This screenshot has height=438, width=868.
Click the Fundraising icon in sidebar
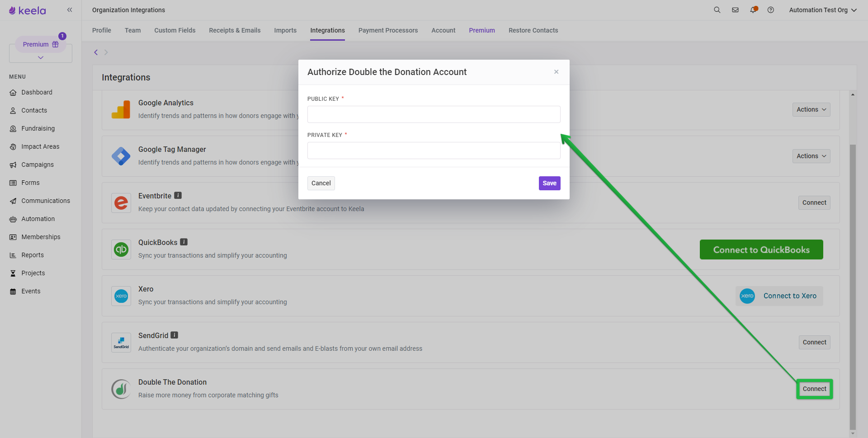coord(13,129)
